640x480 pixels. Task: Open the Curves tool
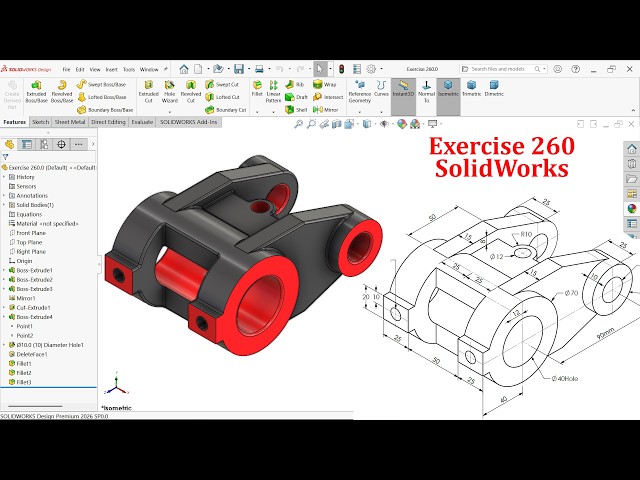tap(381, 88)
